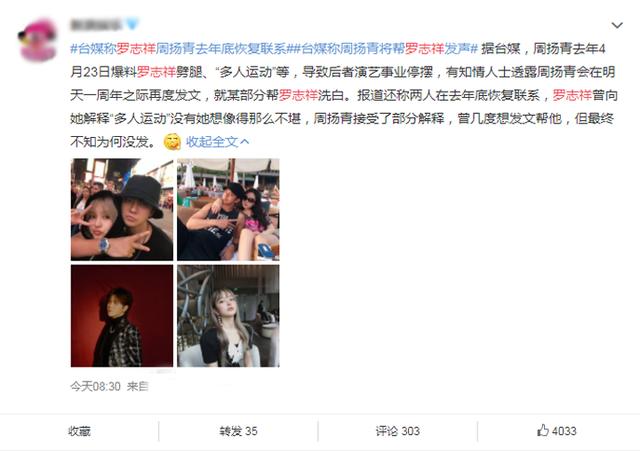
Task: Click the blue verified badge icon
Action: [132, 24]
